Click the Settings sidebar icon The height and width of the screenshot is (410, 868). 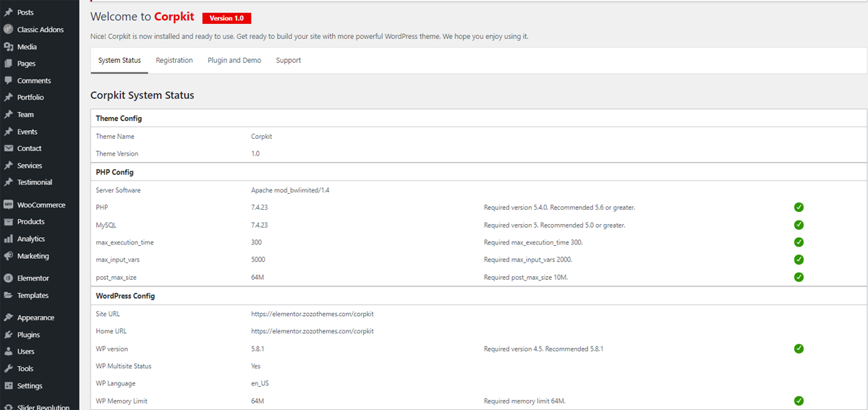point(9,385)
